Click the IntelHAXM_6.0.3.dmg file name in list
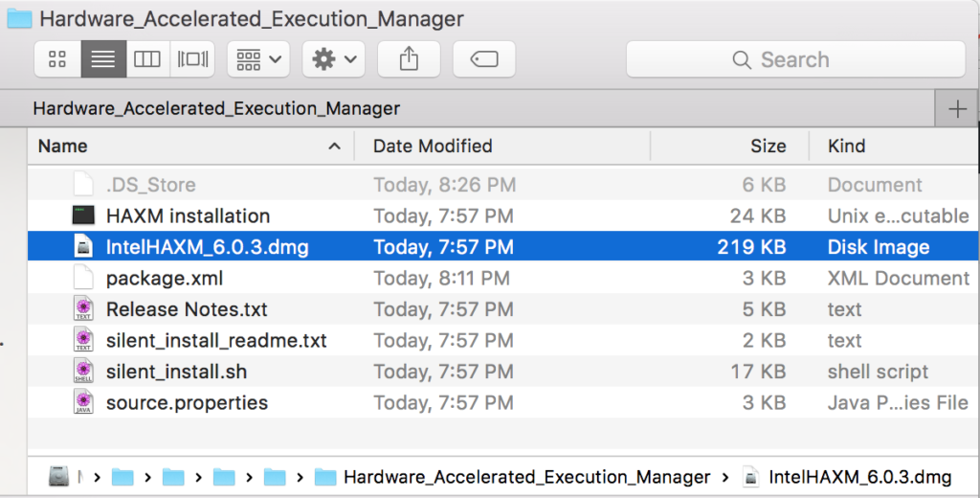This screenshot has height=498, width=980. pyautogui.click(x=207, y=247)
